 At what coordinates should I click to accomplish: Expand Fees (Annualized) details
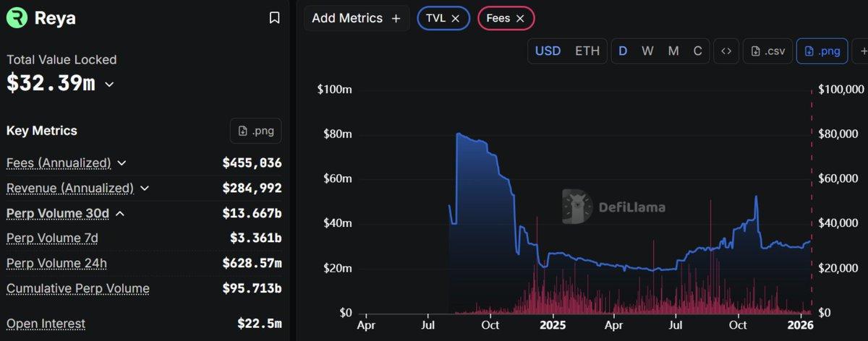click(122, 163)
